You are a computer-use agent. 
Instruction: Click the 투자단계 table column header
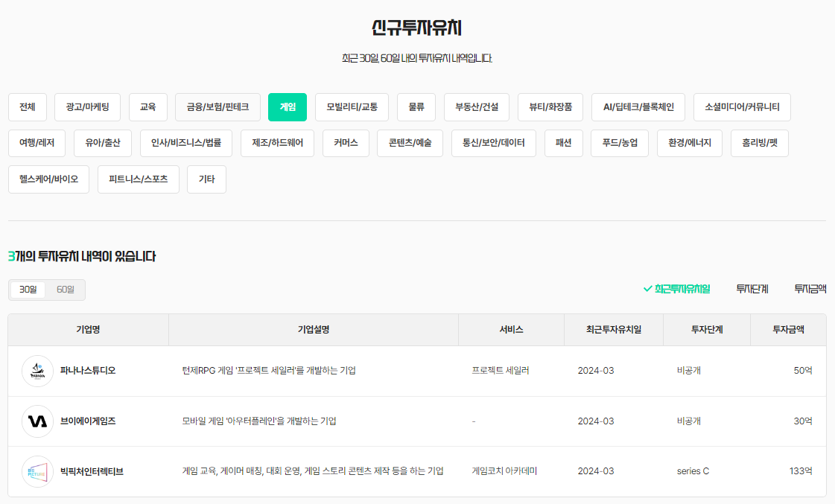point(707,330)
